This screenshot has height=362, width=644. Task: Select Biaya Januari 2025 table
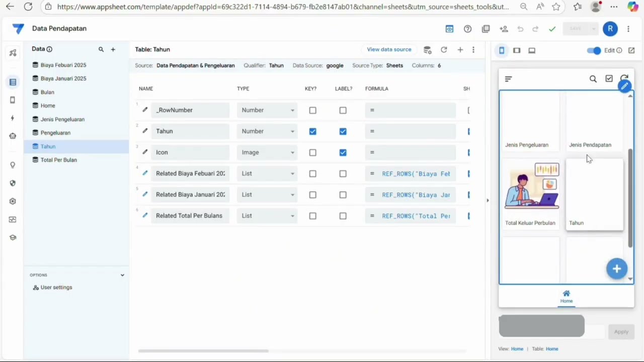(63, 78)
